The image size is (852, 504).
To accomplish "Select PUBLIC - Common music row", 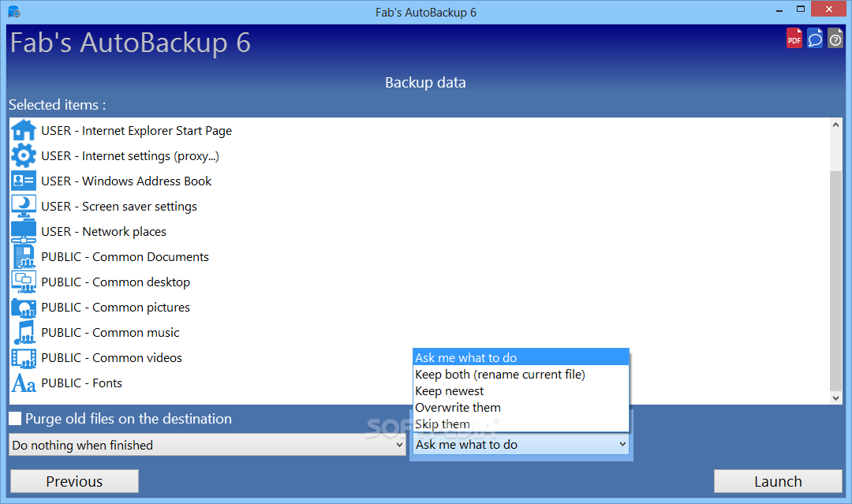I will coord(420,332).
